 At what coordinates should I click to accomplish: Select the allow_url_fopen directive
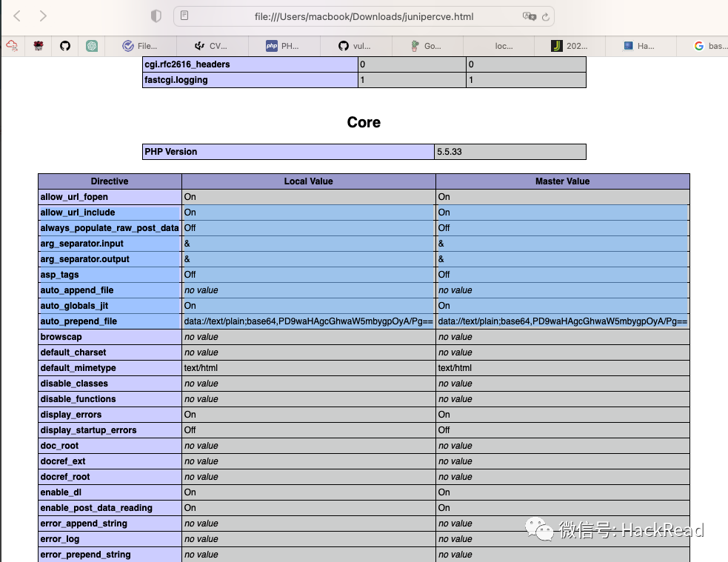coord(74,197)
